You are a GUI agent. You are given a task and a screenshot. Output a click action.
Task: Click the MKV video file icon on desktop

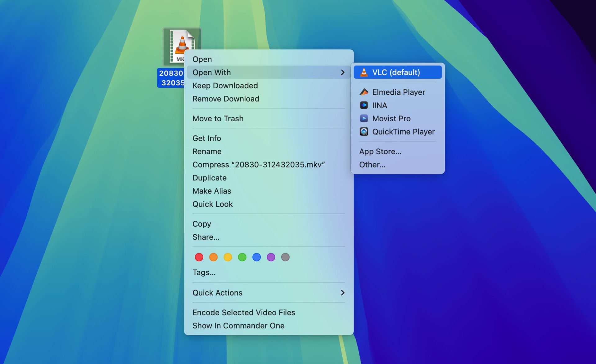pyautogui.click(x=182, y=46)
